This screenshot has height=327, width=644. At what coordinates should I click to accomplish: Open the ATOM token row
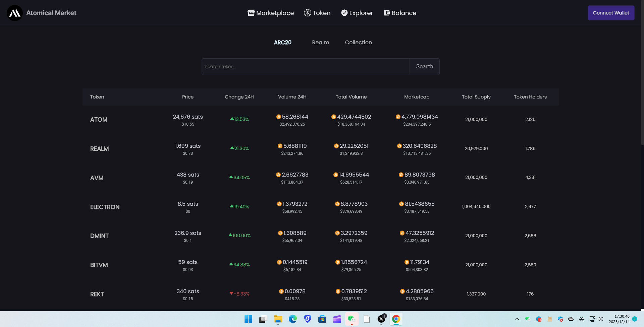pos(320,120)
